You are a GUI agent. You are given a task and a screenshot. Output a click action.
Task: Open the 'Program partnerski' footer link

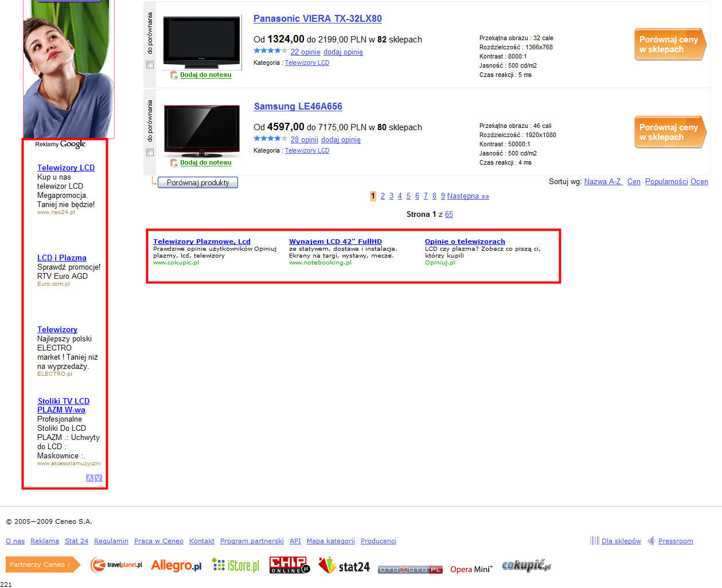click(252, 541)
